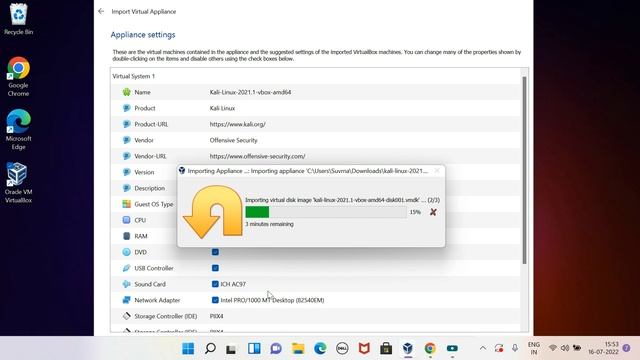640x360 pixels.
Task: Open Chat from the taskbar
Action: coord(276,348)
